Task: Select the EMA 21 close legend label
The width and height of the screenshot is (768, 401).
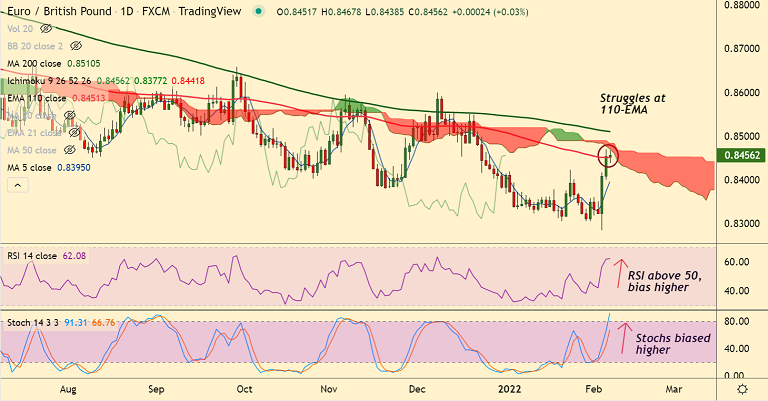Action: click(x=34, y=133)
